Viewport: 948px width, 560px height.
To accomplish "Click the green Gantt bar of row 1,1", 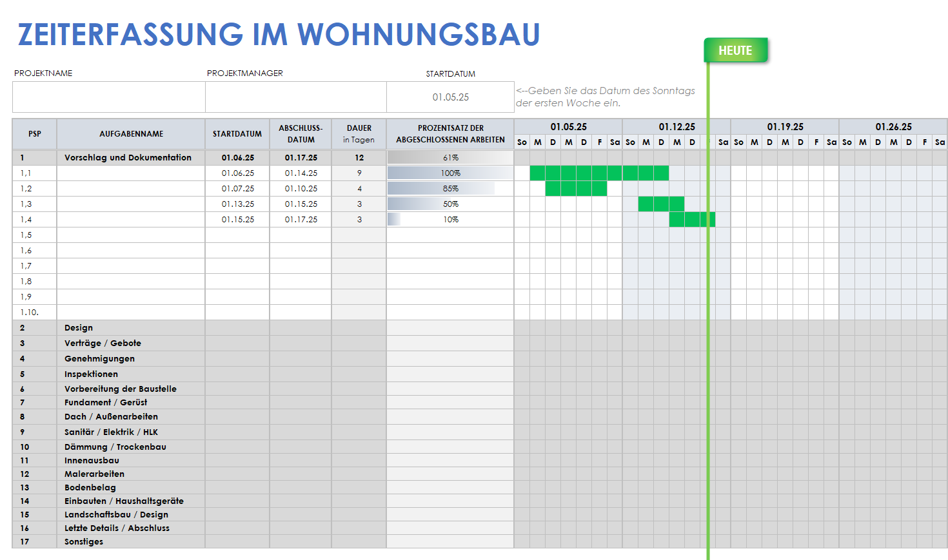I will coord(599,173).
